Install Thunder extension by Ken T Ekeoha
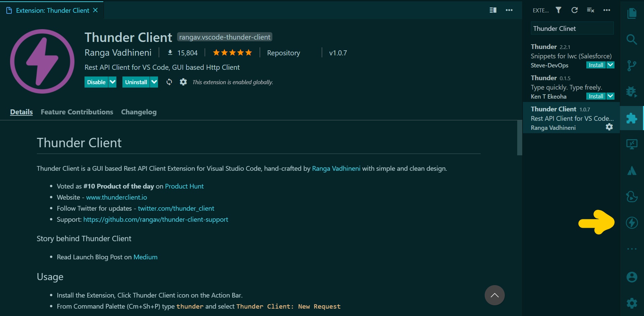Image resolution: width=644 pixels, height=316 pixels. point(596,96)
